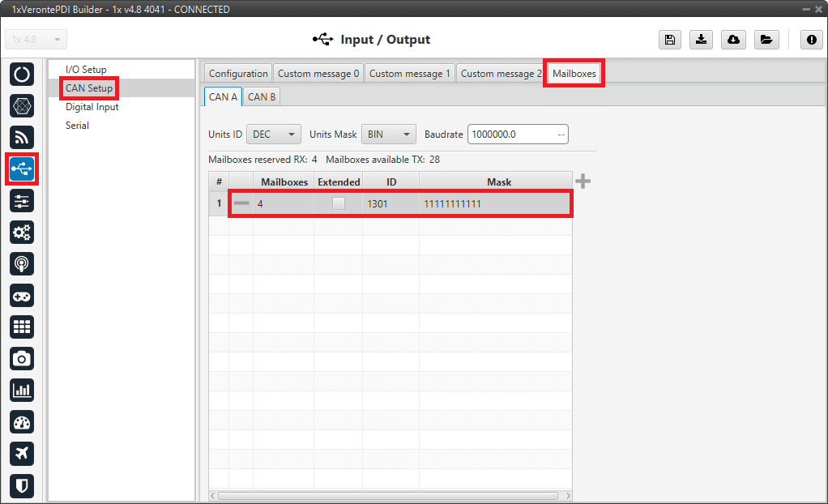The image size is (828, 504).
Task: Click the cloud download icon
Action: pyautogui.click(x=733, y=41)
